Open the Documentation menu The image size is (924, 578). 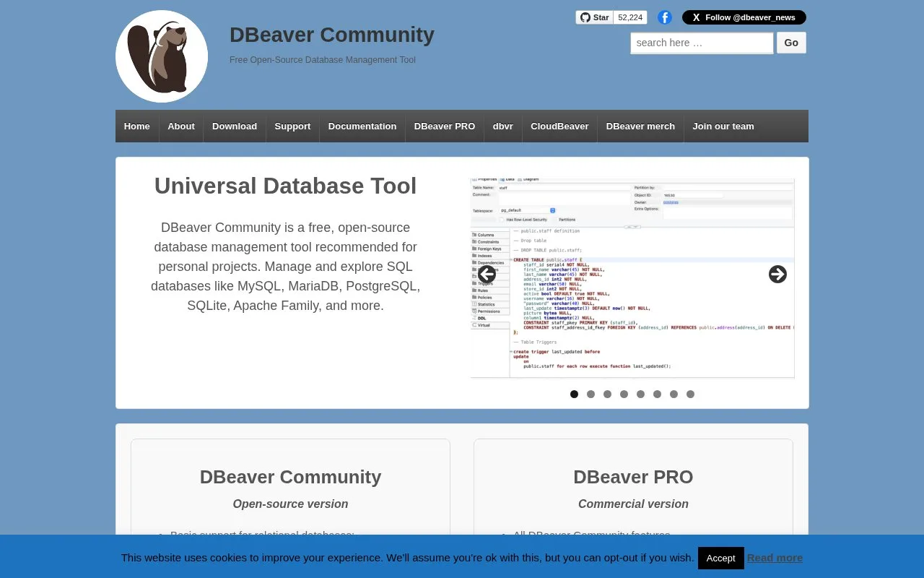click(x=362, y=126)
